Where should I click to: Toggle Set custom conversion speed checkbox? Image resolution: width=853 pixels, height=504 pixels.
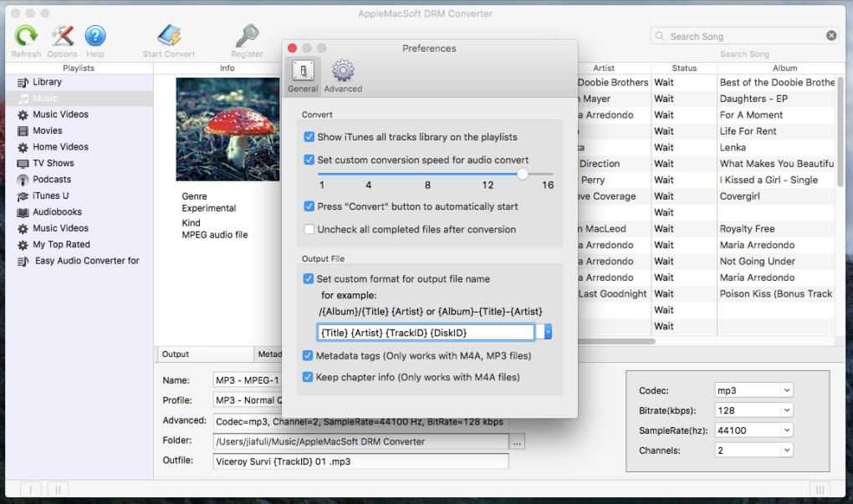309,160
